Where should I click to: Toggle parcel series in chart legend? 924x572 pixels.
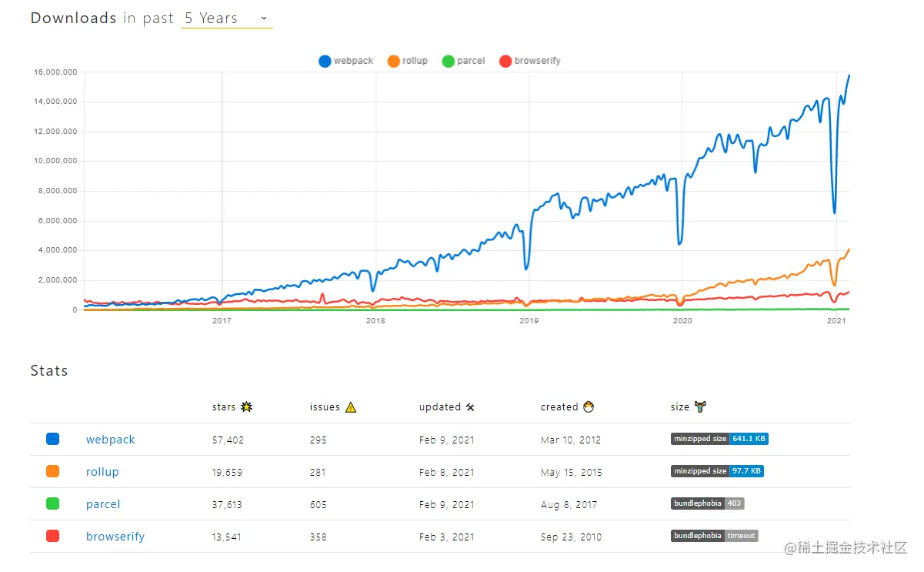pyautogui.click(x=464, y=61)
